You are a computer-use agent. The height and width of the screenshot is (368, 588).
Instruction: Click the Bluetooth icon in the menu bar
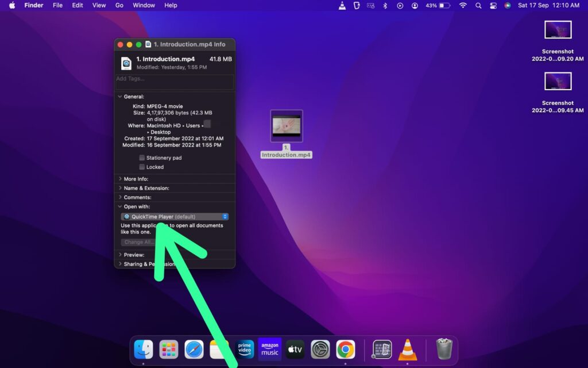(x=385, y=5)
